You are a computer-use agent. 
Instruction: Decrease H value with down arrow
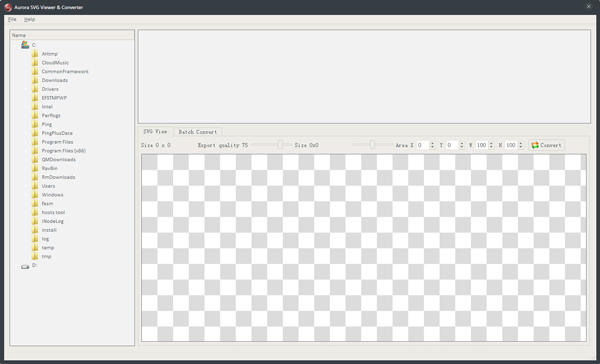[x=520, y=147]
